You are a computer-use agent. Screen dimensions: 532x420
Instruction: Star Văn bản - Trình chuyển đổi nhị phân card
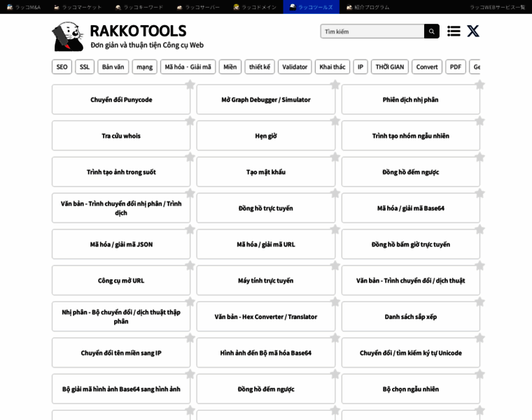tap(190, 193)
